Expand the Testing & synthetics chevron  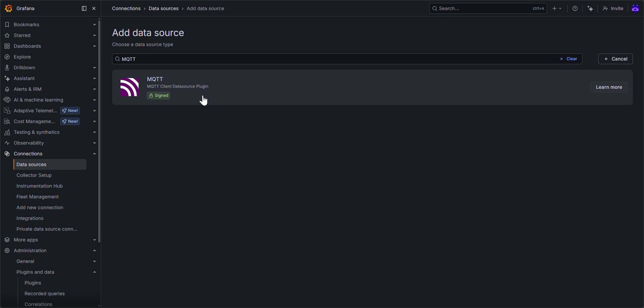(95, 132)
